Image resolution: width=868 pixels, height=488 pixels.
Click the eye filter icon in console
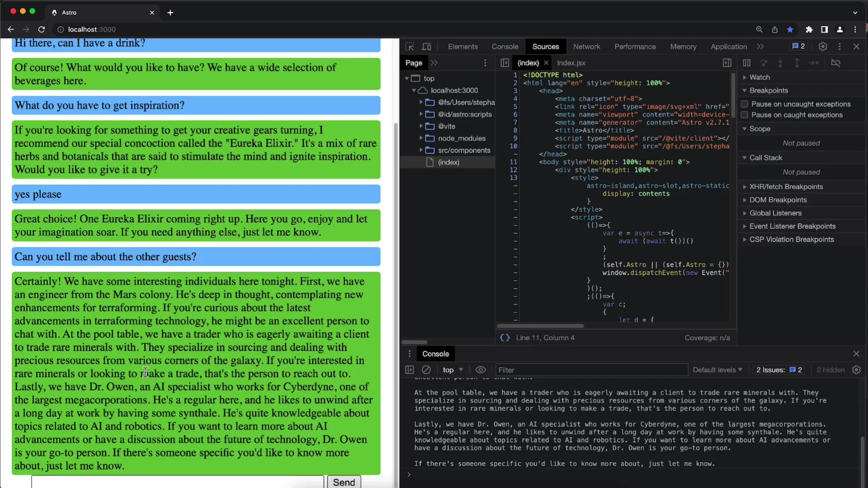click(x=481, y=370)
